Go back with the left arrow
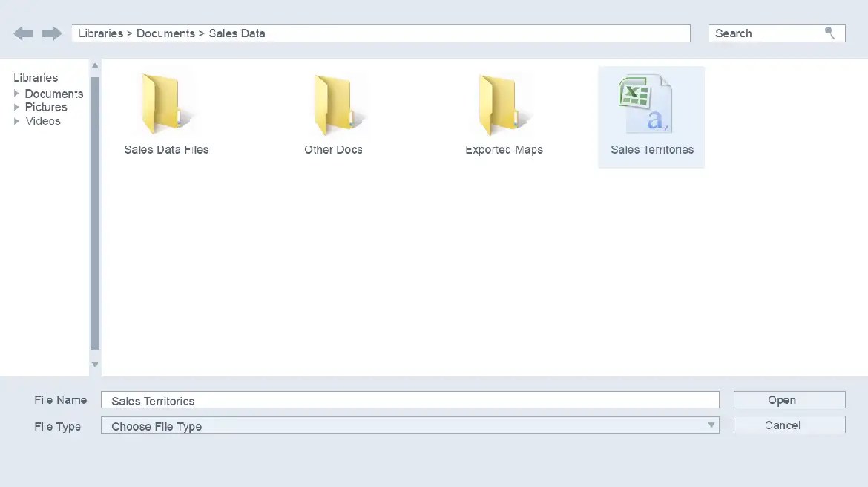The height and width of the screenshot is (487, 868). pyautogui.click(x=23, y=33)
